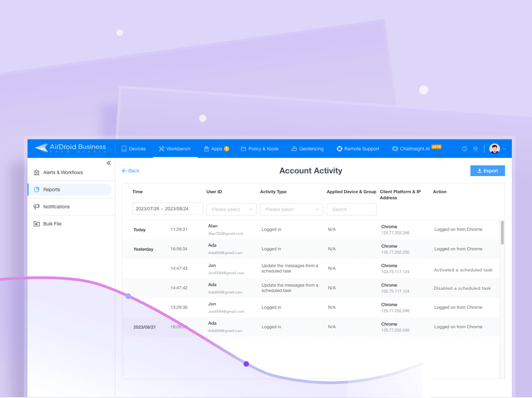Screen dimensions: 532x398
Task: Open account menu chevron beside avatar
Action: tap(504, 149)
